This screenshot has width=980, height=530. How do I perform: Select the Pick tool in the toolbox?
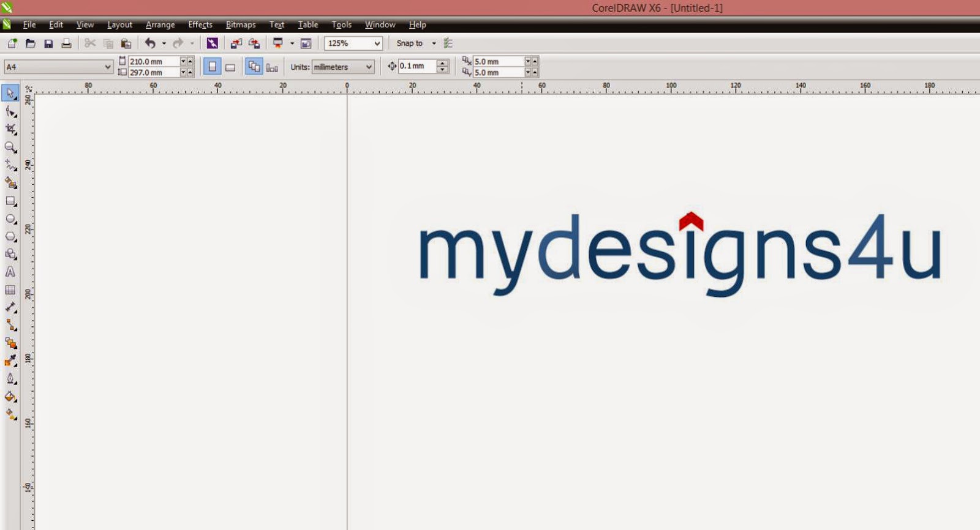pyautogui.click(x=10, y=93)
